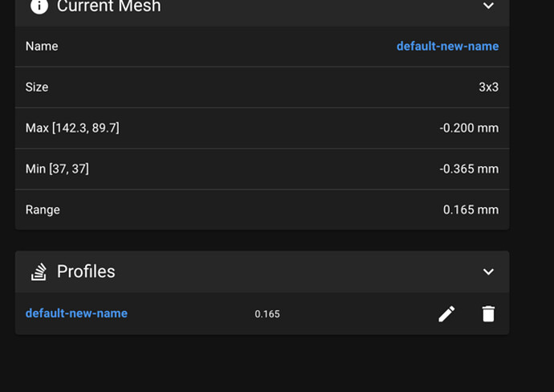
Task: Open the default-new-name link in Name row
Action: click(447, 46)
